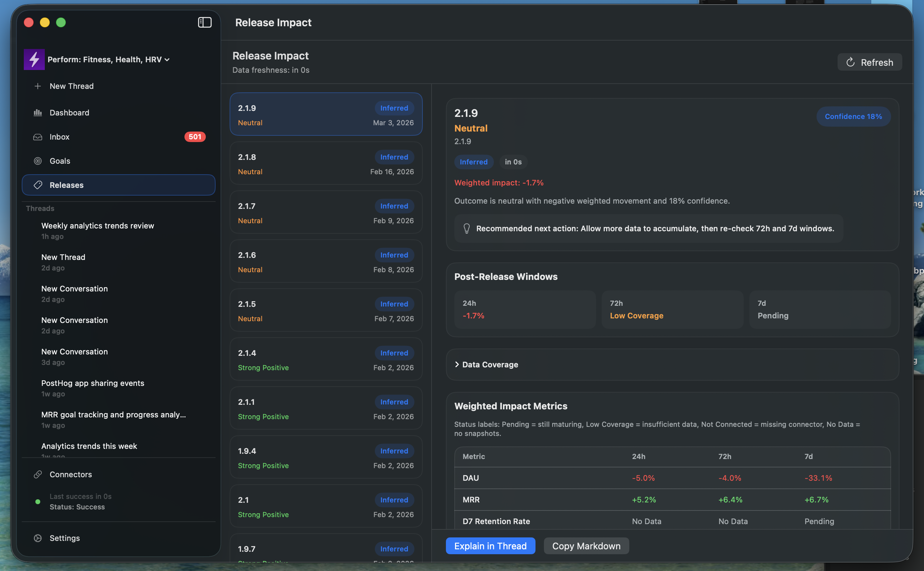924x571 pixels.
Task: Click the Refresh button
Action: pos(869,62)
